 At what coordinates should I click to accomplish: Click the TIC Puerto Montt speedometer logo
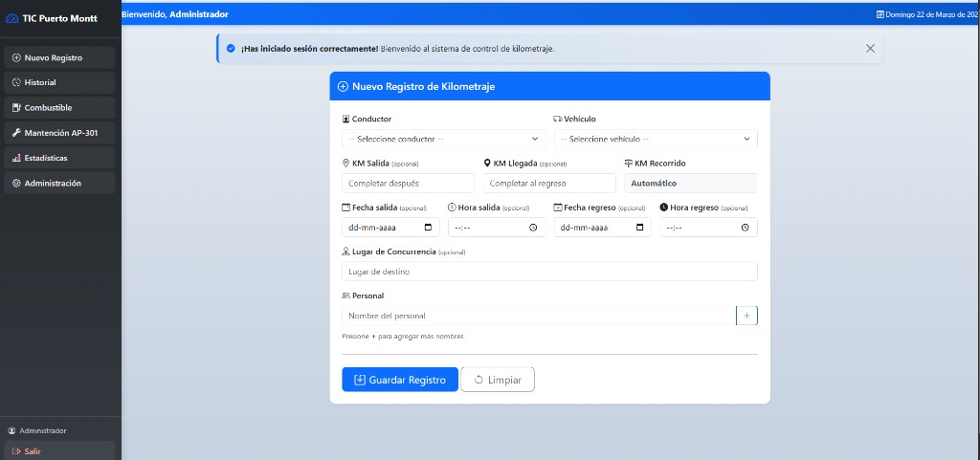pyautogui.click(x=11, y=18)
